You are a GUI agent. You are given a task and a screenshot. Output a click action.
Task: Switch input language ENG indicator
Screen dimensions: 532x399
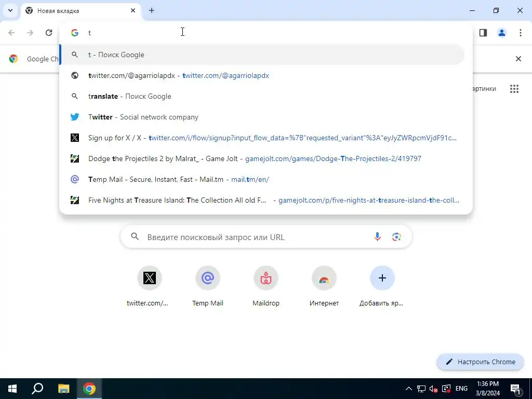tap(461, 389)
